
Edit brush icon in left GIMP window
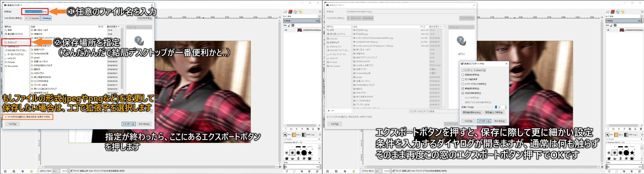(287, 171)
